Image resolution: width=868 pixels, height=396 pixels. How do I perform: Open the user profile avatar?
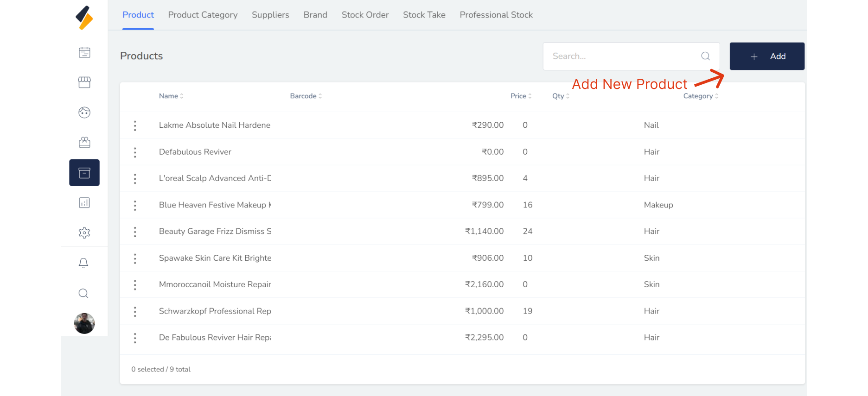pos(84,323)
